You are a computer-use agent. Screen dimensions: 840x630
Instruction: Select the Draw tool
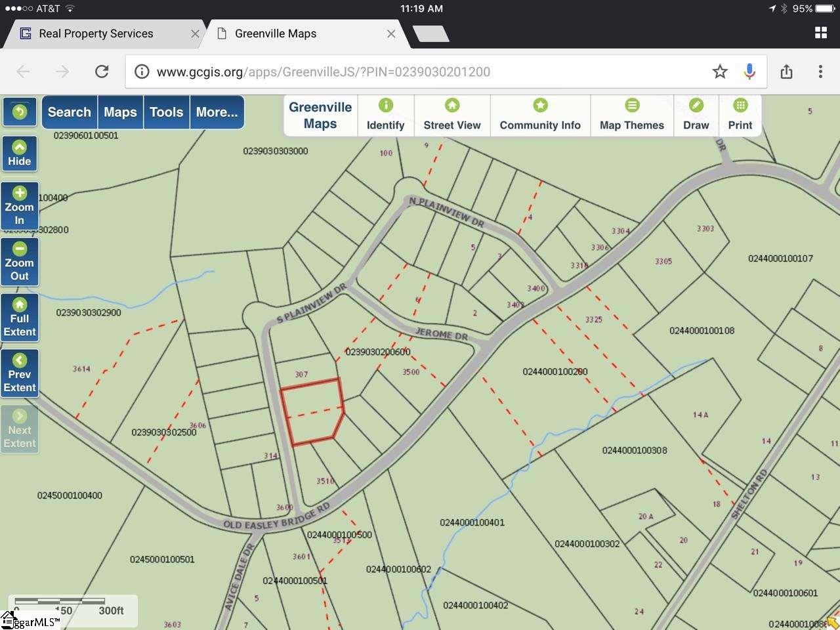[x=696, y=115]
